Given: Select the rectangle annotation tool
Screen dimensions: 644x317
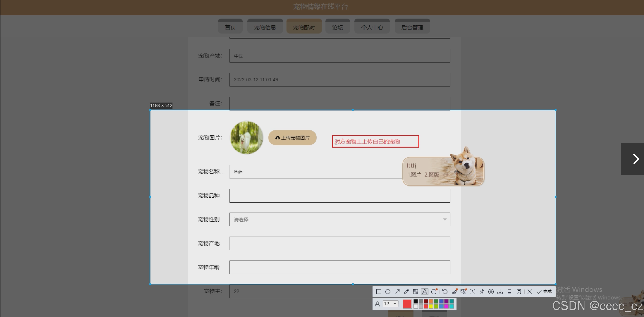Looking at the screenshot, I should (x=379, y=292).
